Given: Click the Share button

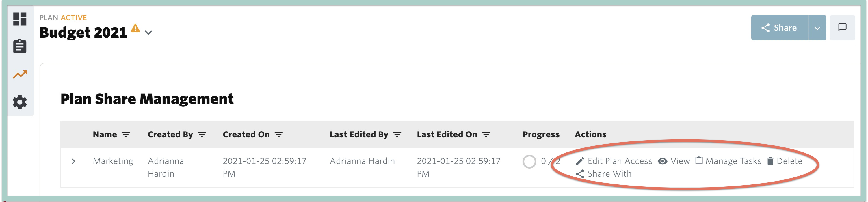Looking at the screenshot, I should click(779, 28).
